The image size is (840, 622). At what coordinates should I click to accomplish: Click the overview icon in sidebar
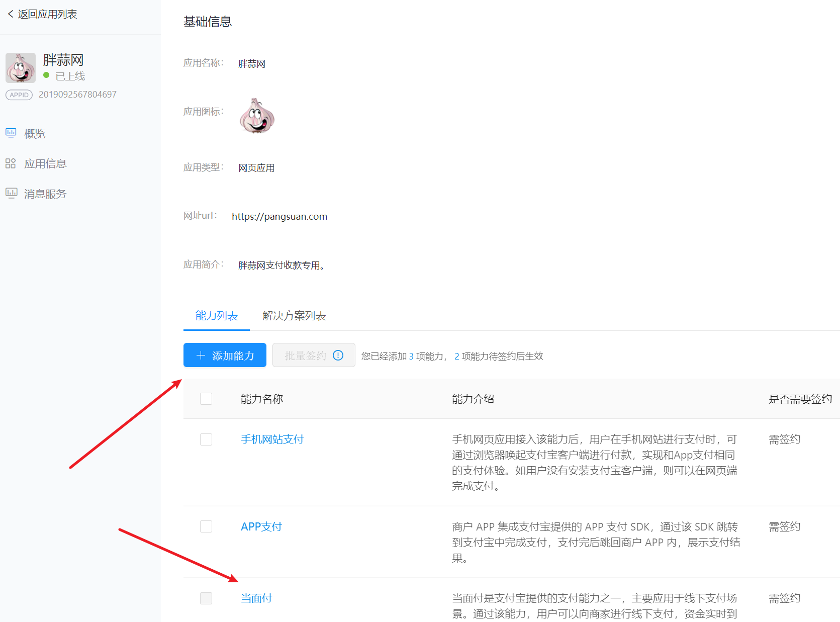pos(11,133)
